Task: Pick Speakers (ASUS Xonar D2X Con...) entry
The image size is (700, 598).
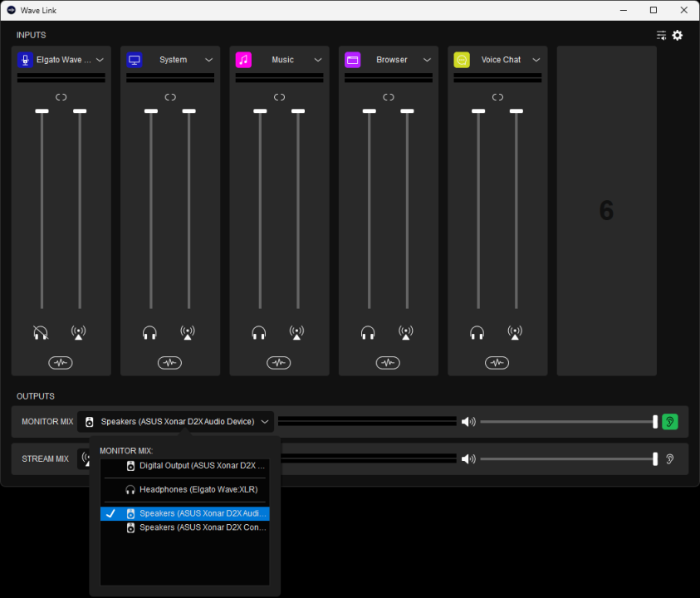Action: pyautogui.click(x=185, y=527)
